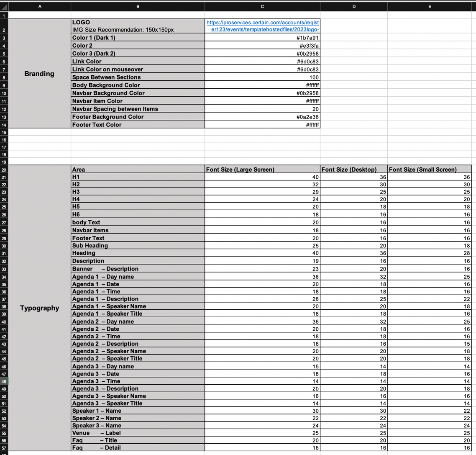Select Navbar Spacing between Items value 20
Viewport: 476px width, 455px height.
262,109
